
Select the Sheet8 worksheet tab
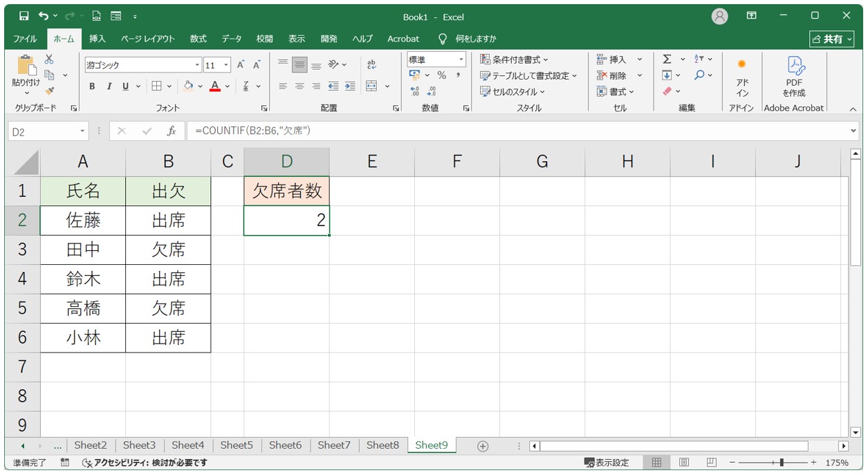(x=382, y=445)
